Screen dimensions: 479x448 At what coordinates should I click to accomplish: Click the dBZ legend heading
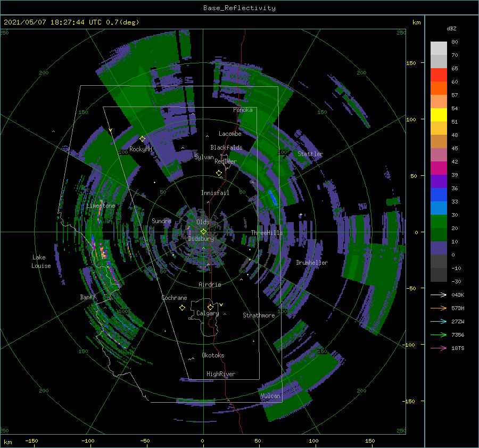point(451,28)
